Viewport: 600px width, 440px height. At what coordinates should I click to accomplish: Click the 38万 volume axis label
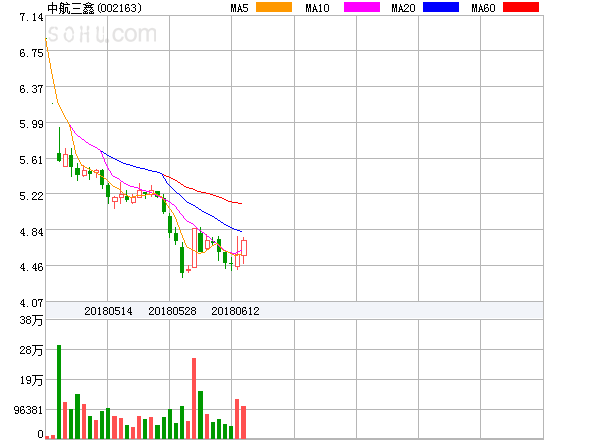click(31, 320)
